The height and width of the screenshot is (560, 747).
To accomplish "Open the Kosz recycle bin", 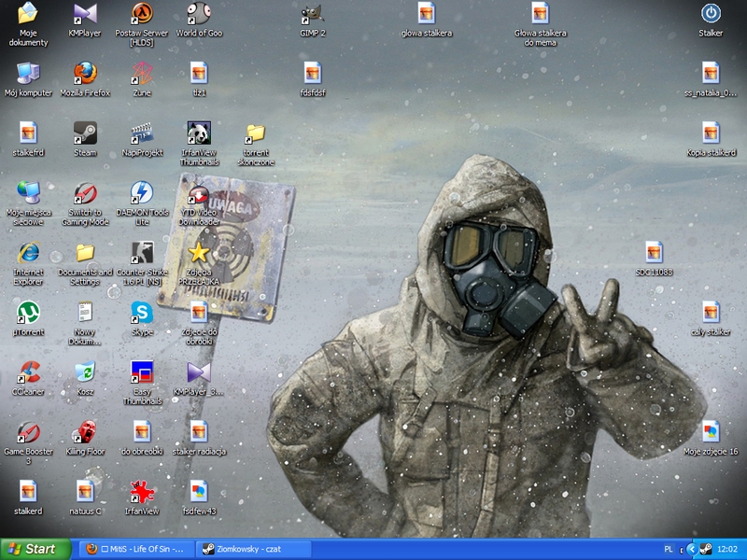I will tap(85, 371).
